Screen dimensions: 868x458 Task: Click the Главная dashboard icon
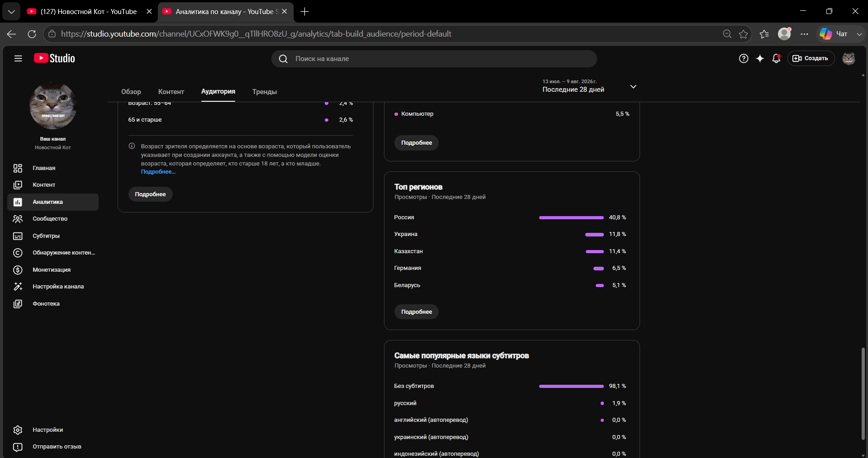[18, 168]
